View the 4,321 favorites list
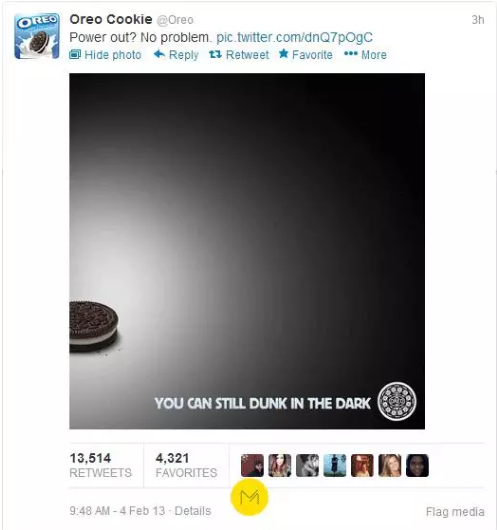 coord(186,465)
